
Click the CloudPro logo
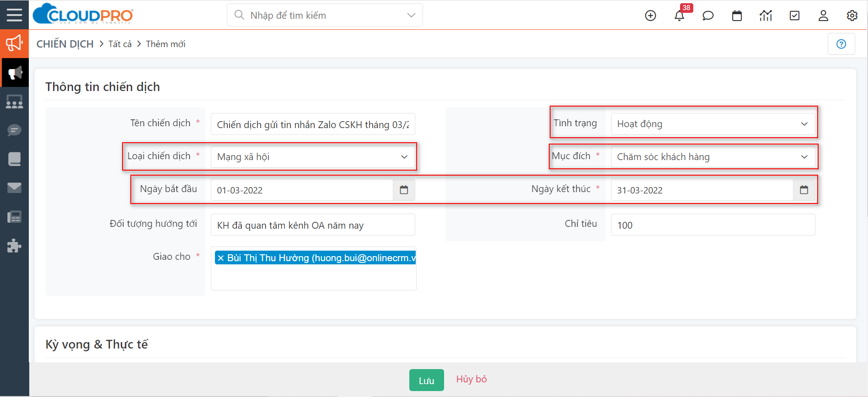83,14
